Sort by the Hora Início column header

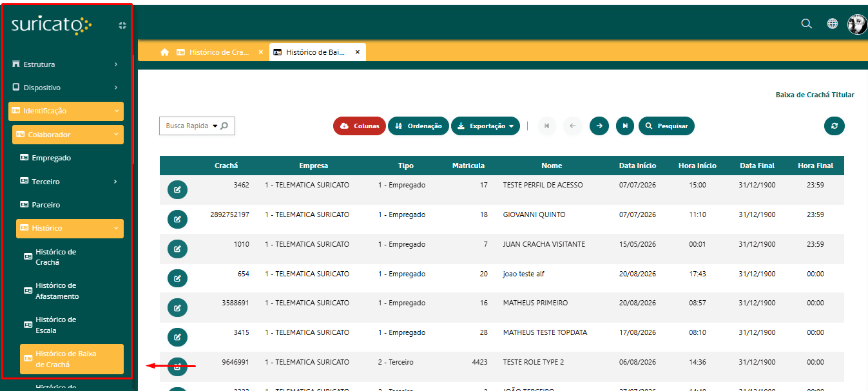(697, 166)
